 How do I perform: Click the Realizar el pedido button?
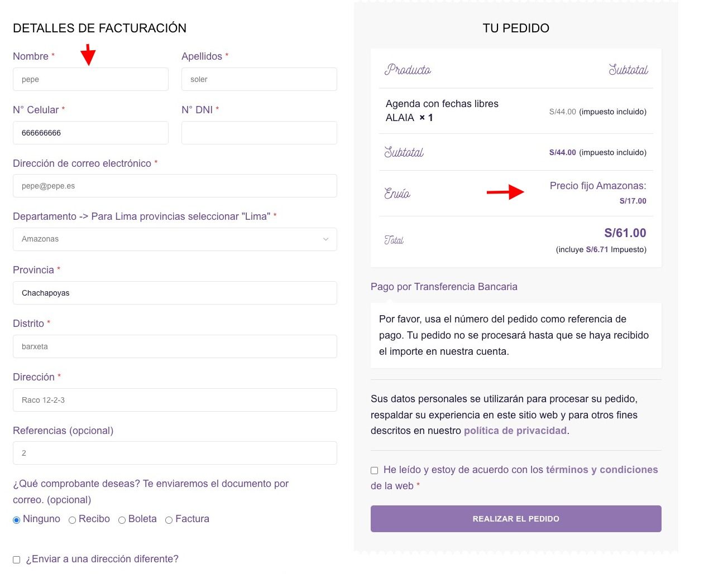(x=516, y=519)
